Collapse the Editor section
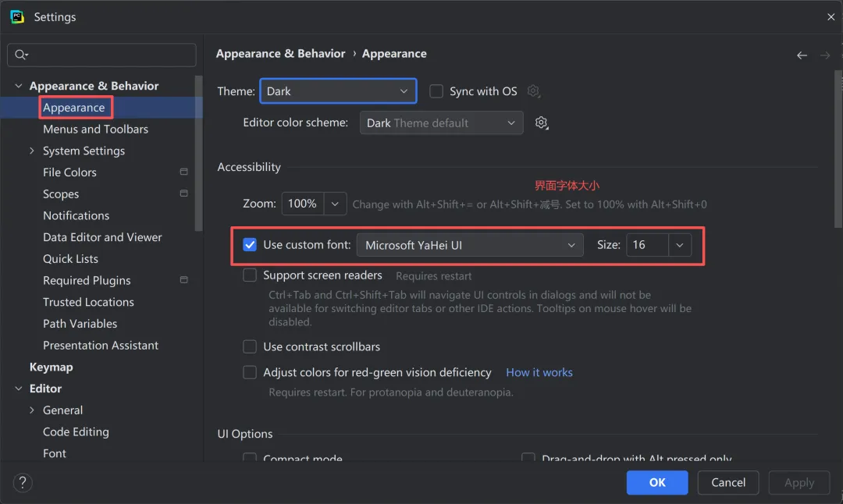The height and width of the screenshot is (504, 843). coord(18,389)
